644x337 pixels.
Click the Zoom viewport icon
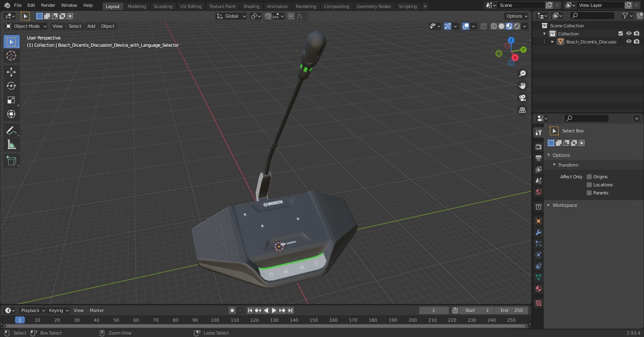(522, 74)
